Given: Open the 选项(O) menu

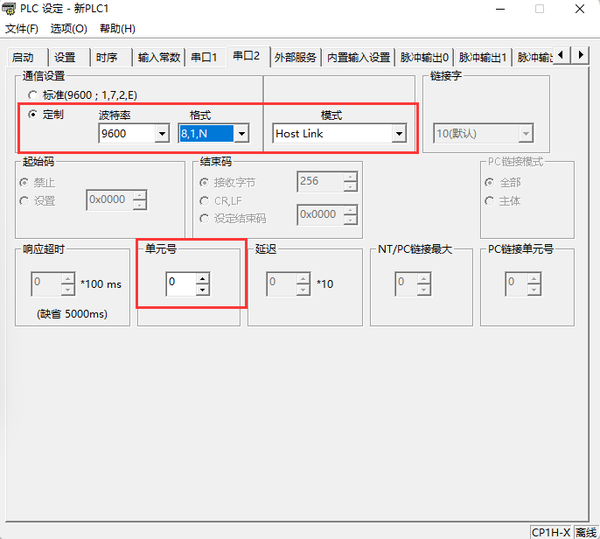Looking at the screenshot, I should [x=69, y=29].
